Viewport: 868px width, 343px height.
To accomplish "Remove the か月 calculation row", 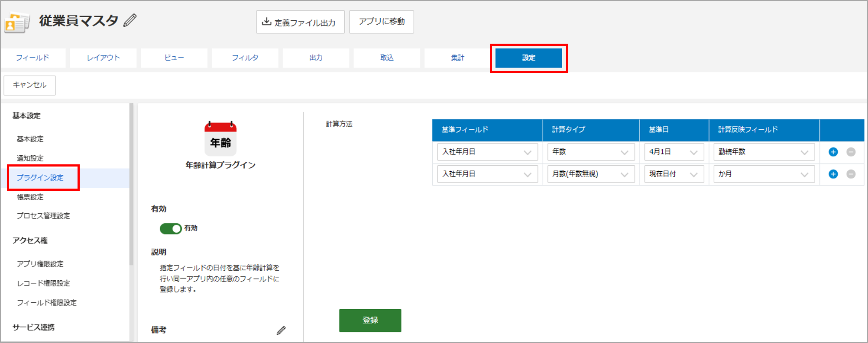I will 851,174.
